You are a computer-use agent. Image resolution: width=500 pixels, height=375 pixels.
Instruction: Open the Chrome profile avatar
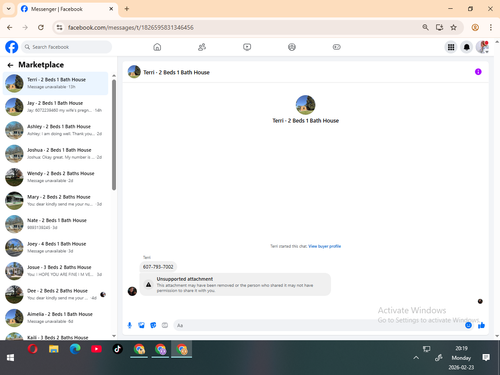pos(475,27)
